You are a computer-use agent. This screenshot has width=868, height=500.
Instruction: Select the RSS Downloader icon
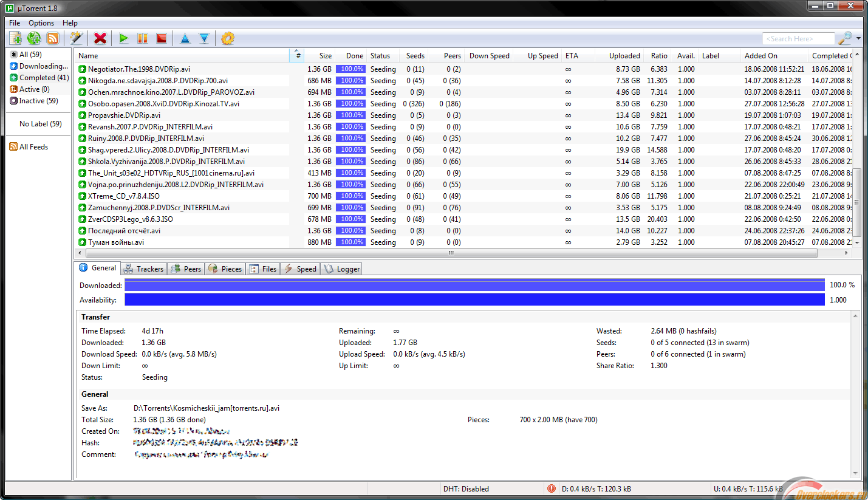click(x=53, y=38)
